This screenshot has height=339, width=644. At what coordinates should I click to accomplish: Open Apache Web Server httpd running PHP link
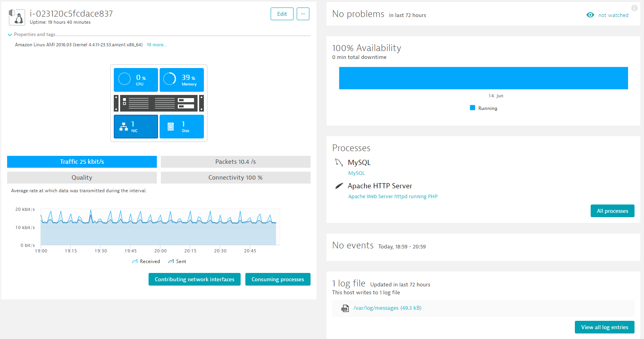pos(393,196)
